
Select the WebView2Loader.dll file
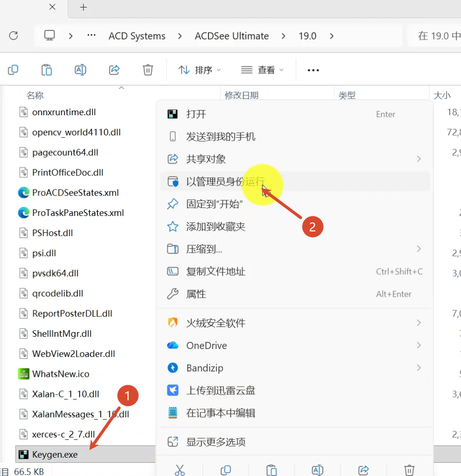pos(74,354)
